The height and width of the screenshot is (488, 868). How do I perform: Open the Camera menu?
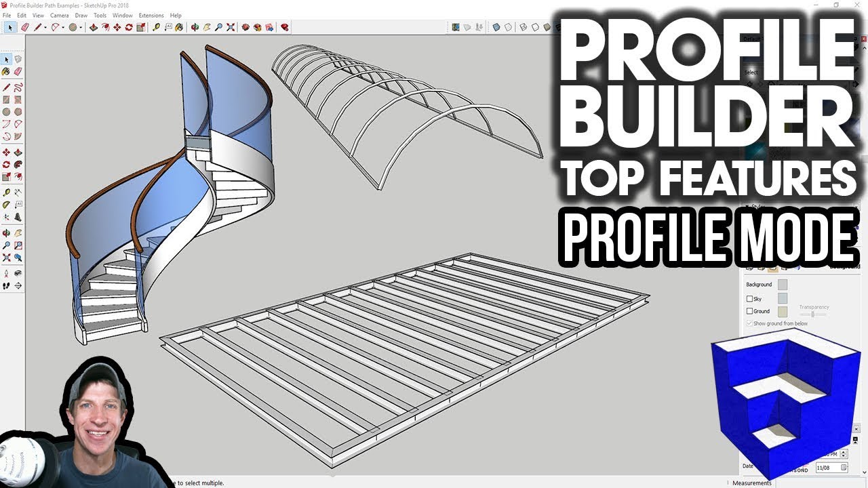tap(59, 15)
